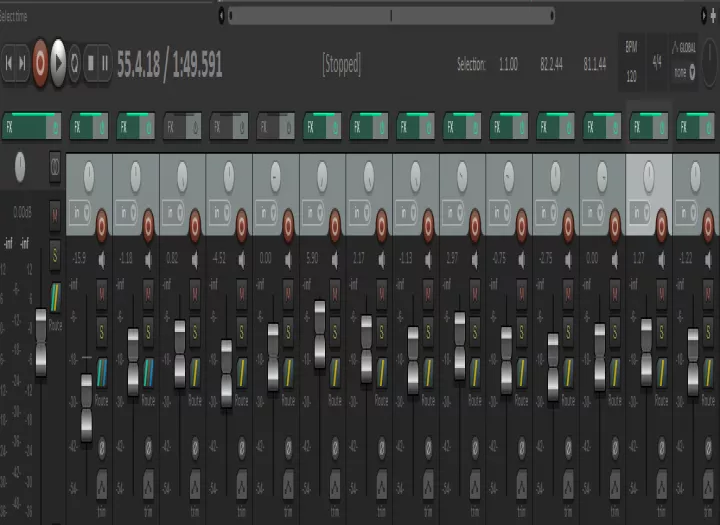Click the time display 55.4.18 / 1:49.591
The height and width of the screenshot is (525, 720).
[x=169, y=64]
